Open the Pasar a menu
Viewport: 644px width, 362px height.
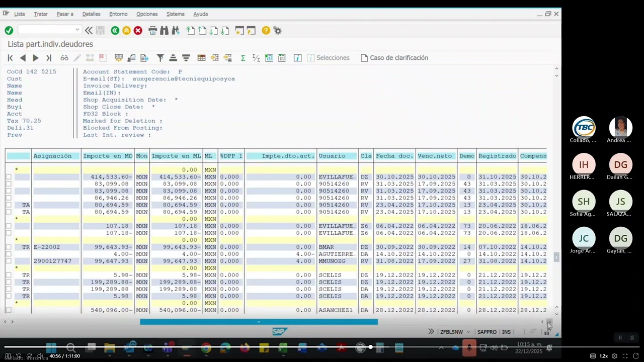click(x=65, y=14)
